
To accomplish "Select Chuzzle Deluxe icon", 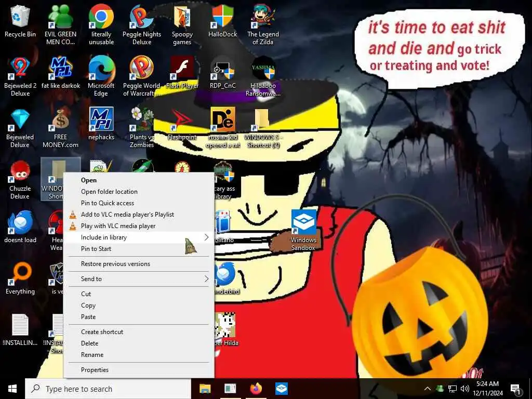I will point(20,179).
